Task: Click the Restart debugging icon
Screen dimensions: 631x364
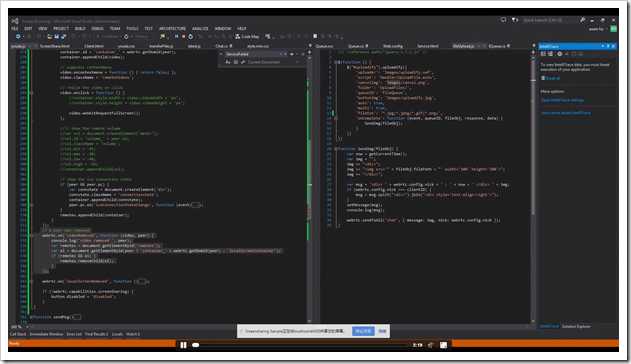Action: click(190, 37)
